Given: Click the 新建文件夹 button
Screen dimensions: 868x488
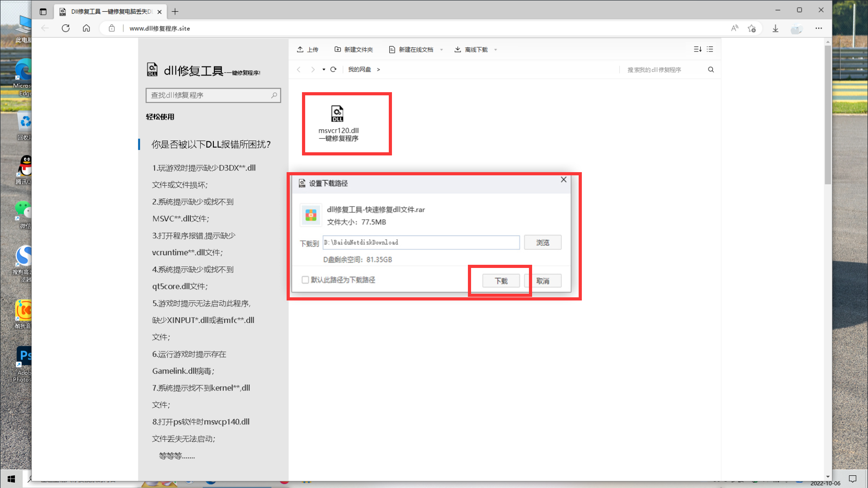Looking at the screenshot, I should tap(354, 49).
